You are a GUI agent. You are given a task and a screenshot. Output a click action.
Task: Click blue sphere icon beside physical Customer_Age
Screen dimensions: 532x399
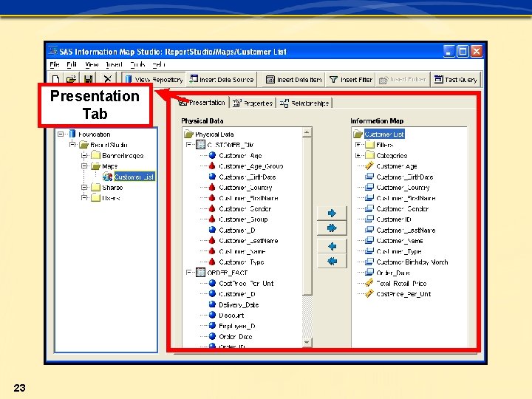pos(212,155)
